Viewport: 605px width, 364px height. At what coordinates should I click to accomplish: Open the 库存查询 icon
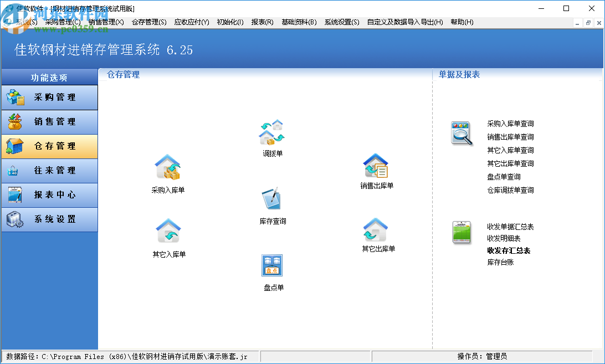272,198
